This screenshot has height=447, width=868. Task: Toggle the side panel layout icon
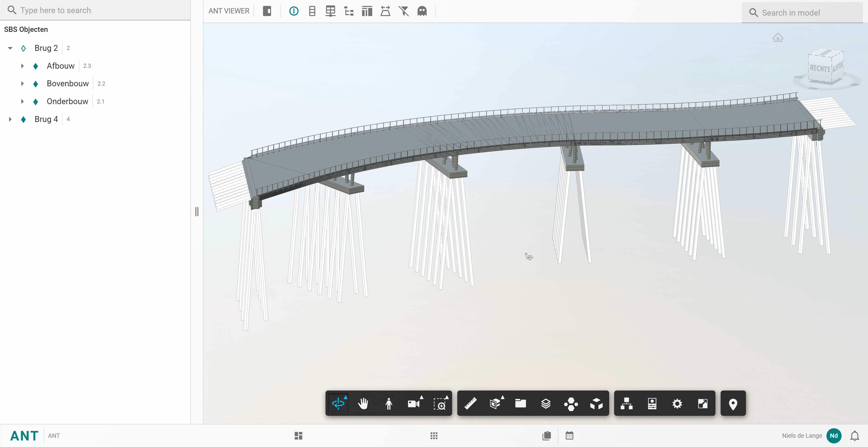click(x=267, y=11)
